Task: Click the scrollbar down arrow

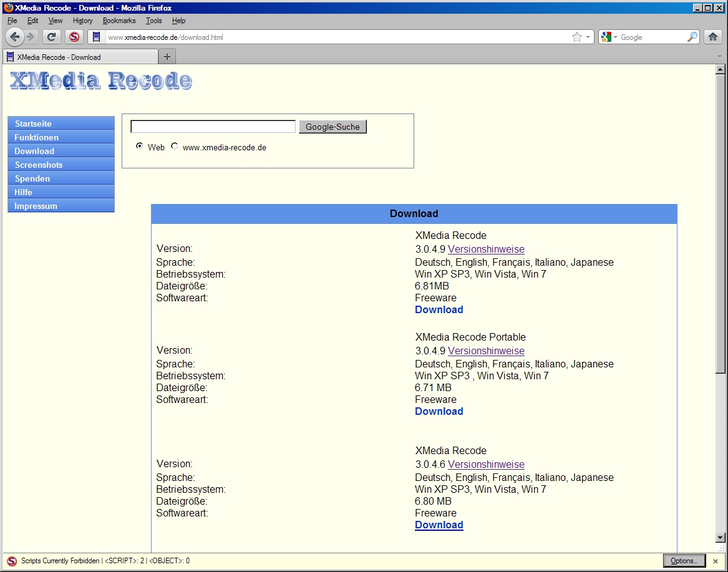Action: point(720,538)
